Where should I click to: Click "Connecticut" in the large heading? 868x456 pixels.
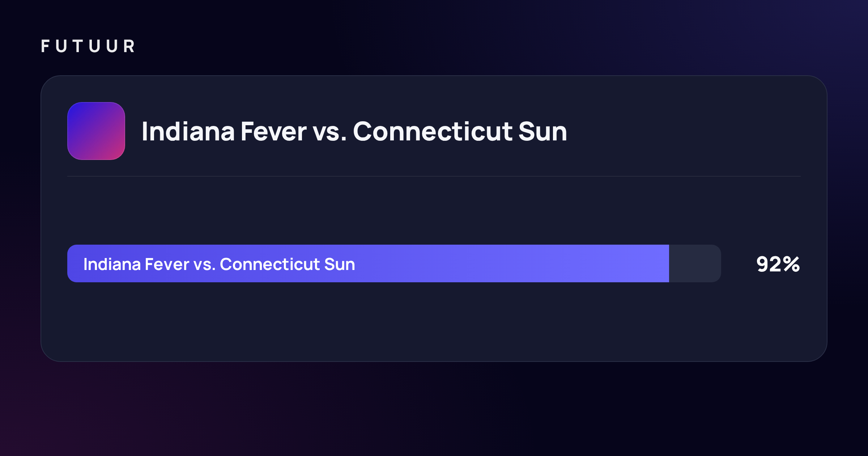pos(433,131)
